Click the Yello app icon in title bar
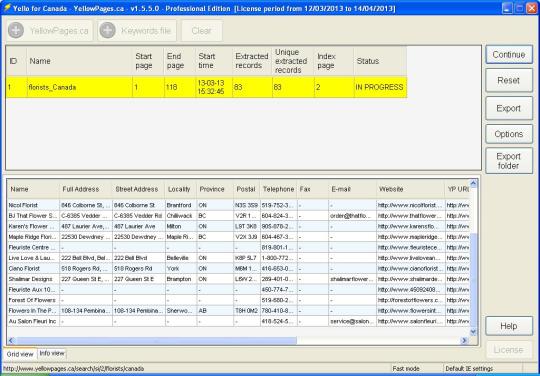 point(7,7)
